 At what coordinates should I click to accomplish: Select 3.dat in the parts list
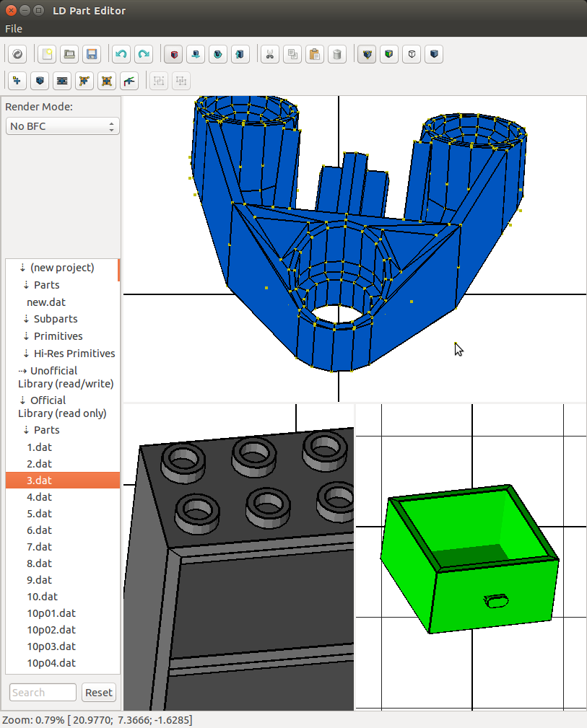(40, 481)
